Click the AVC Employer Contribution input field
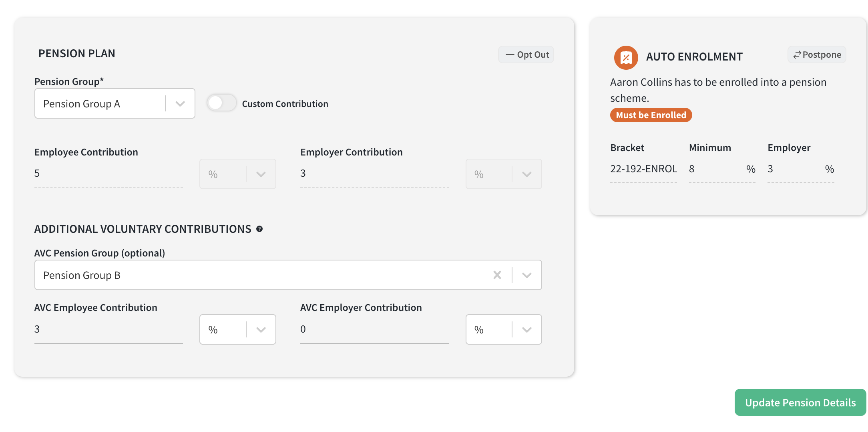Image resolution: width=868 pixels, height=432 pixels. [x=374, y=329]
